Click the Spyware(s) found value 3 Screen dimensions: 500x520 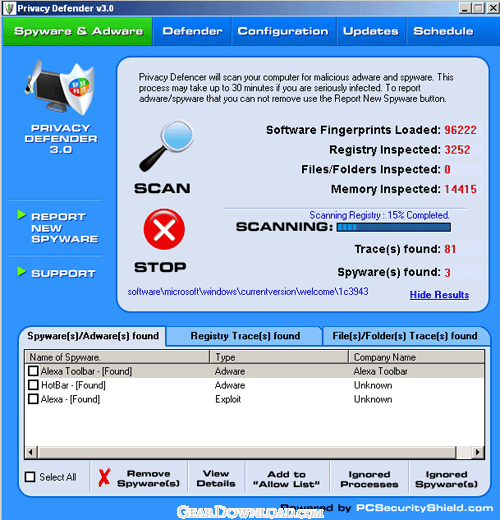pyautogui.click(x=447, y=273)
